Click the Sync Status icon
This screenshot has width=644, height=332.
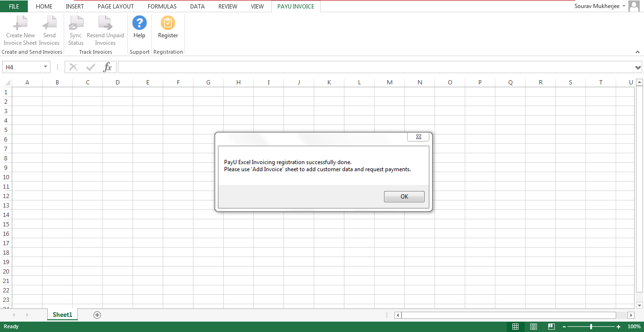pyautogui.click(x=76, y=23)
